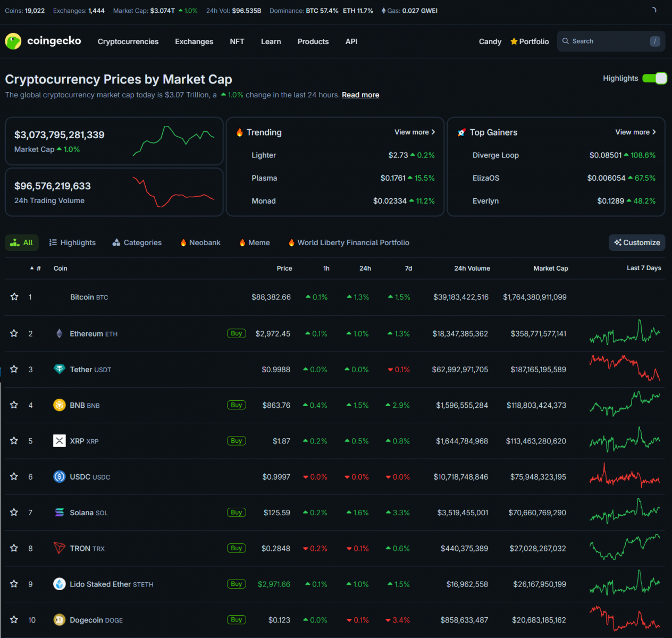This screenshot has width=672, height=638.
Task: Click the USDC coin icon
Action: tap(60, 476)
